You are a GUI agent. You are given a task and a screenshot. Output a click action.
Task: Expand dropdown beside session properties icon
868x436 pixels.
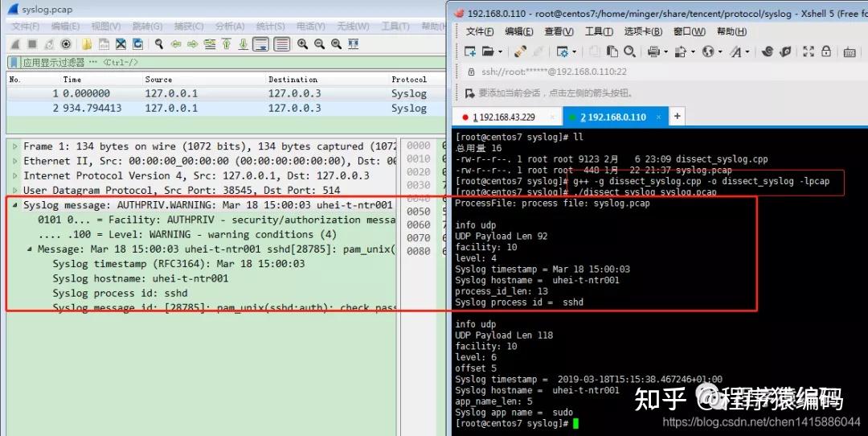(x=575, y=52)
